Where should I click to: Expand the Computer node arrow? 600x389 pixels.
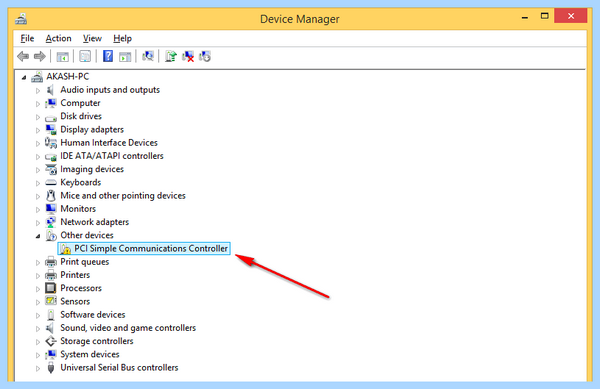click(38, 104)
